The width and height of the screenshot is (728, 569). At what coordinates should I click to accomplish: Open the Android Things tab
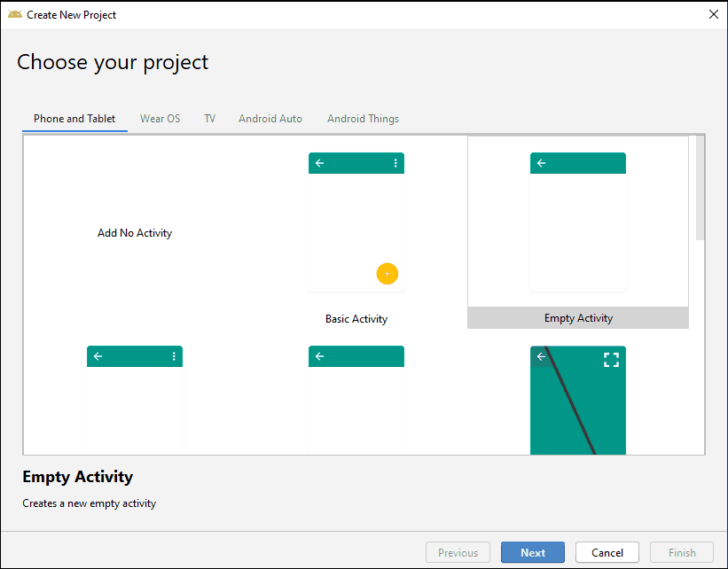[x=363, y=119]
